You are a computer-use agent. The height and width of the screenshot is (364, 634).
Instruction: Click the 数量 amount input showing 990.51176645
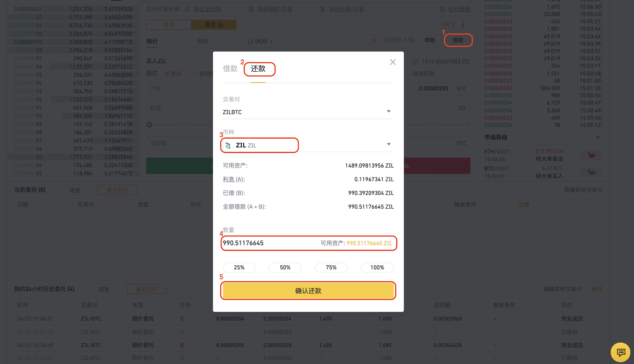tap(277, 243)
